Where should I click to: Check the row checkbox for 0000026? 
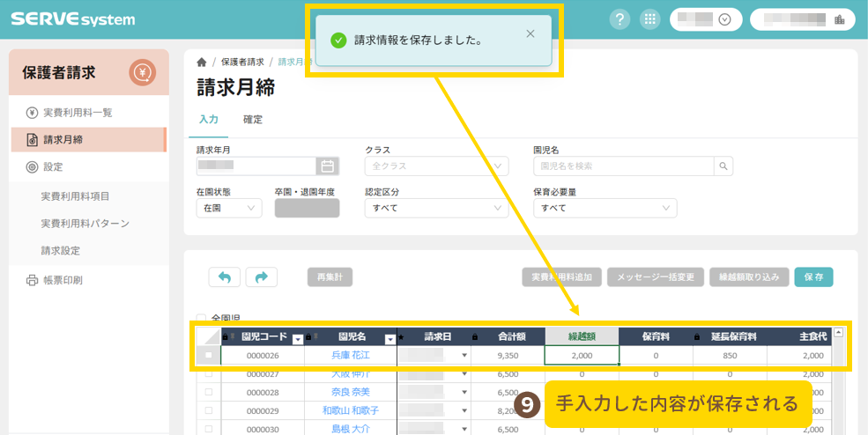pyautogui.click(x=209, y=356)
